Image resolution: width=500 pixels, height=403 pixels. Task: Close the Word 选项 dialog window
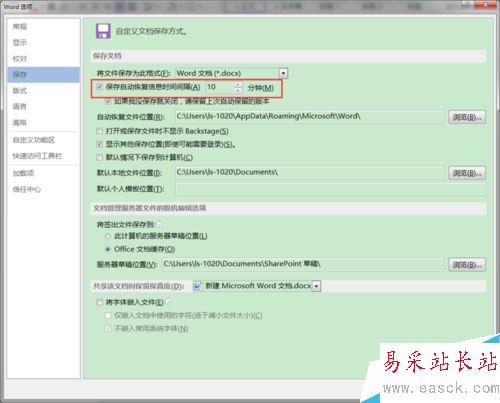click(x=486, y=4)
